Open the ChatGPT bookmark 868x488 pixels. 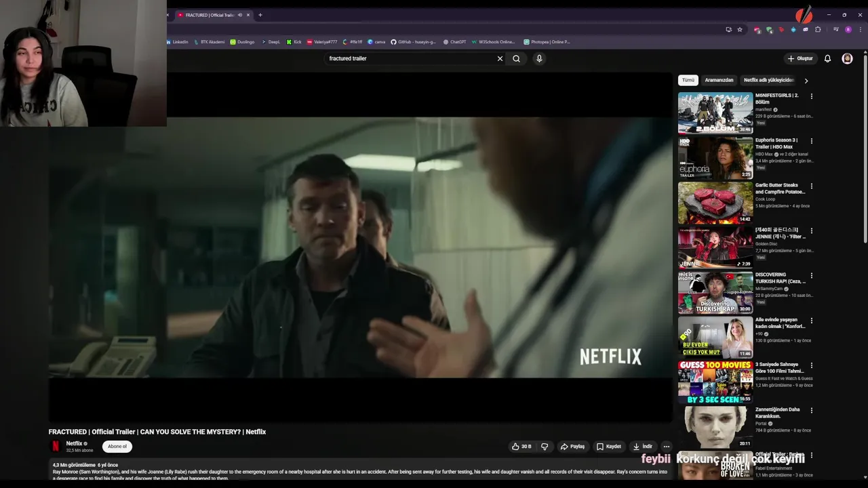coord(455,42)
